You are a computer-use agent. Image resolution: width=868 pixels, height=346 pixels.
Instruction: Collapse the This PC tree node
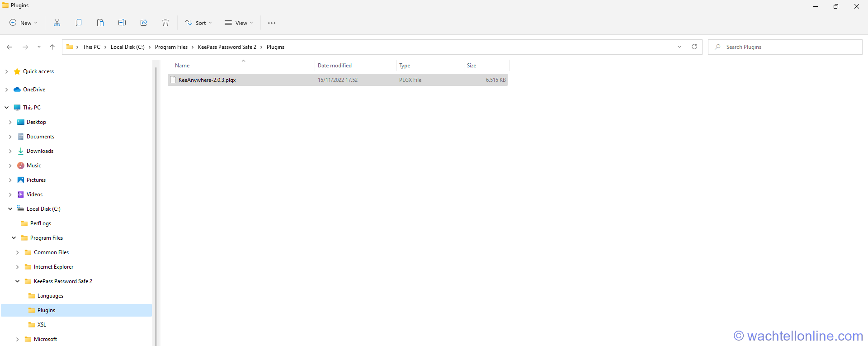pyautogui.click(x=6, y=108)
